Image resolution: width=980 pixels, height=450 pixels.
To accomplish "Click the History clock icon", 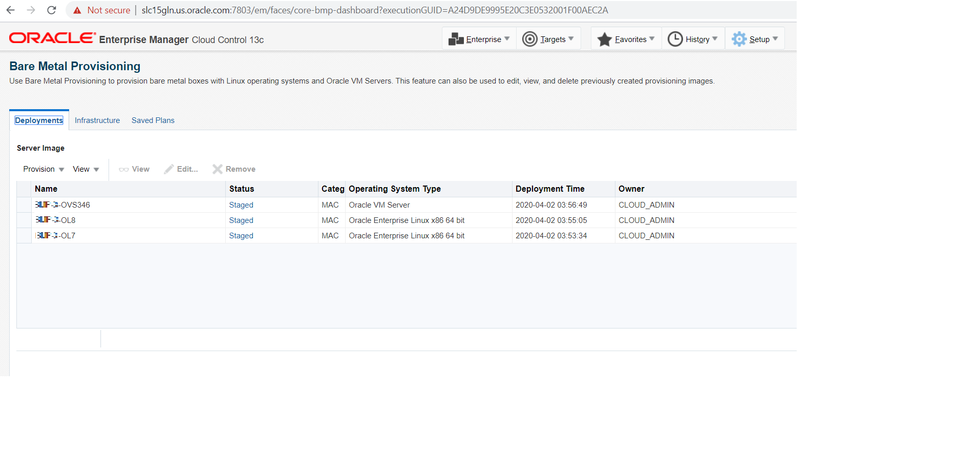I will pos(675,39).
